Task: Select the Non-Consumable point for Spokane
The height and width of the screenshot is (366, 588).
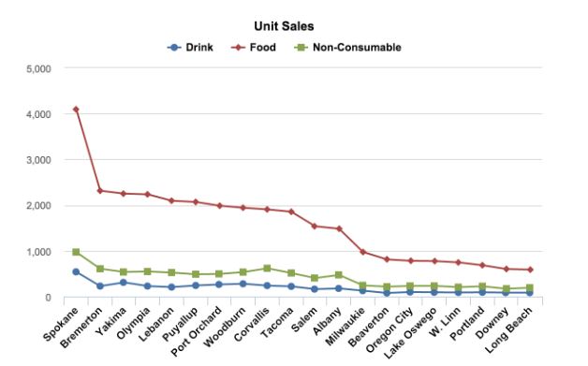Action: point(76,252)
